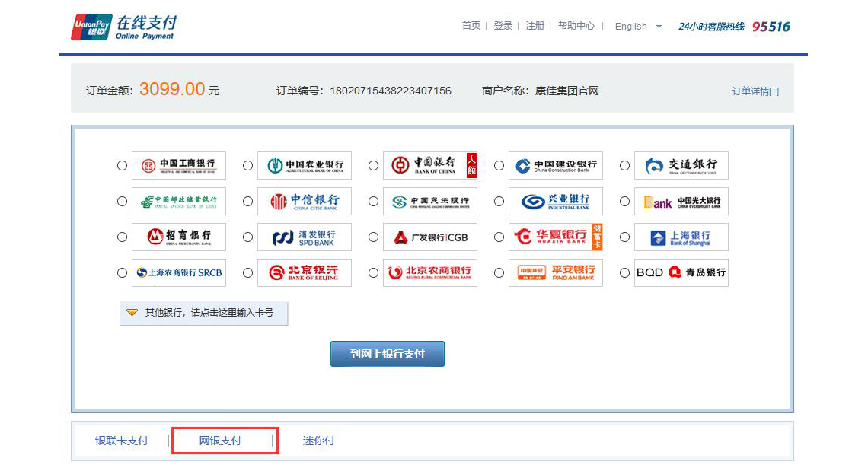Open the English language dropdown

[638, 27]
